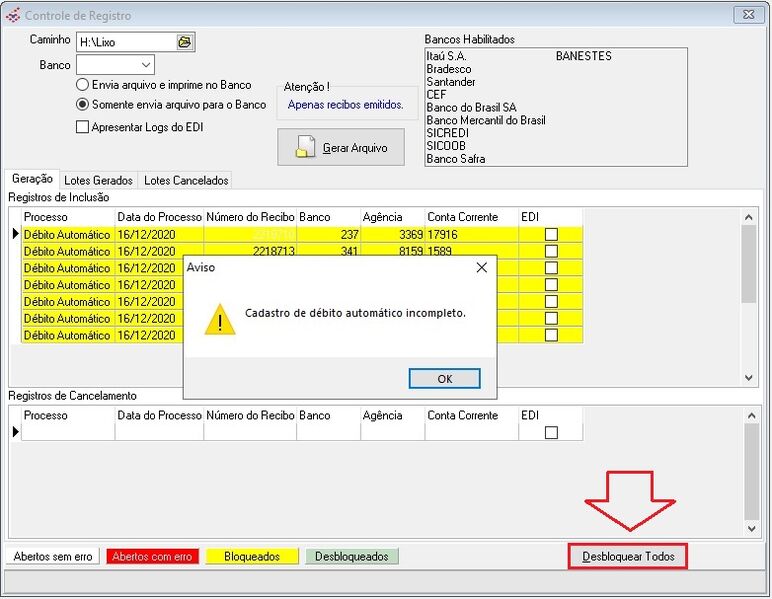Enable 'Apresentar Logs do EDI' checkbox
The width and height of the screenshot is (772, 599).
coord(84,127)
